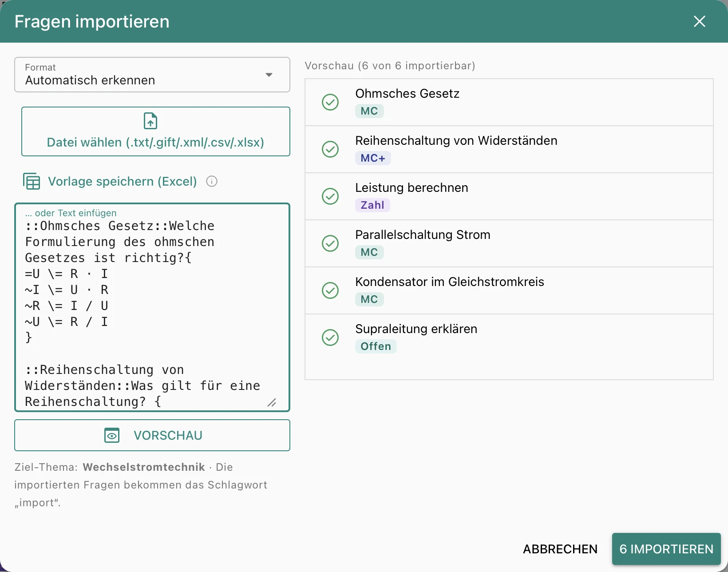
Task: Click checkmark icon for Parallelschaltung Strom
Action: pos(330,243)
